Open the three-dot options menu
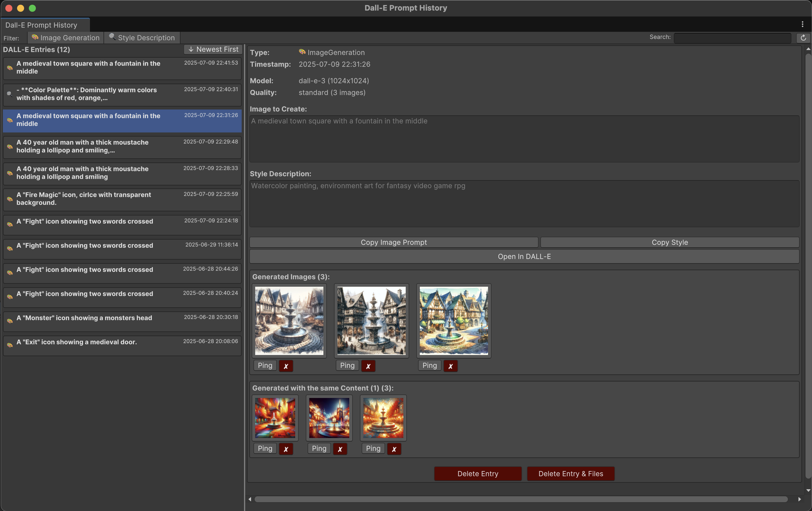 tap(802, 24)
